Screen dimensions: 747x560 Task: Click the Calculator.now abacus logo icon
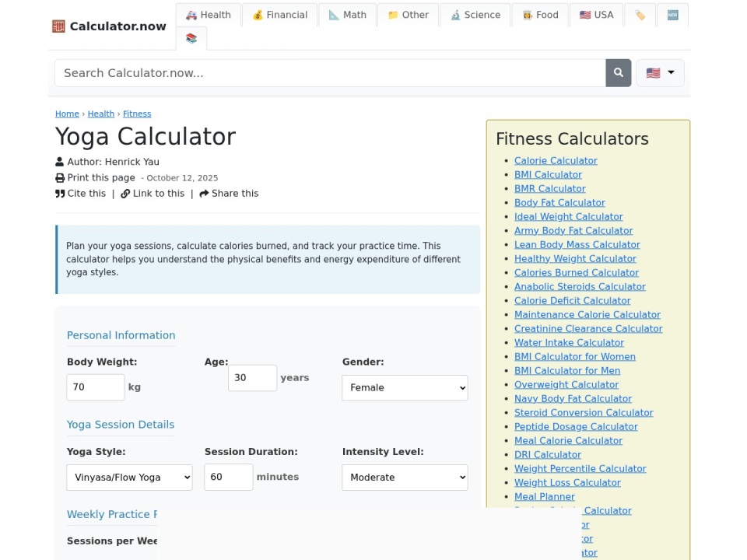click(58, 26)
